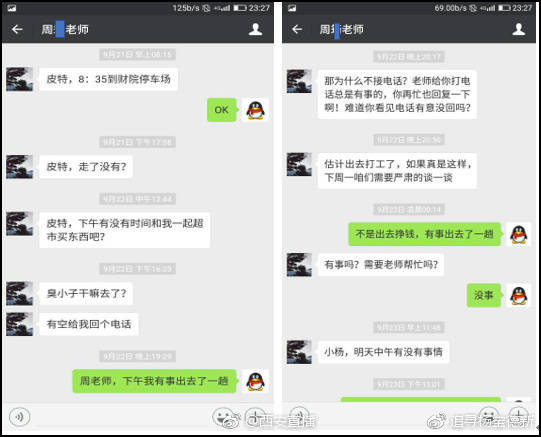Select message 皮特，8:35到财院停车场
Screen dimensions: 541x437
pos(108,79)
